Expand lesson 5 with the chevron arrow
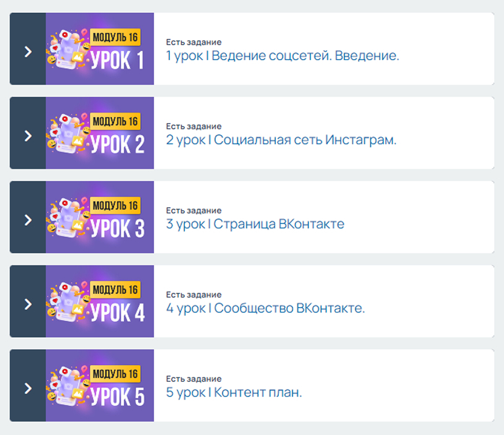 click(x=28, y=389)
